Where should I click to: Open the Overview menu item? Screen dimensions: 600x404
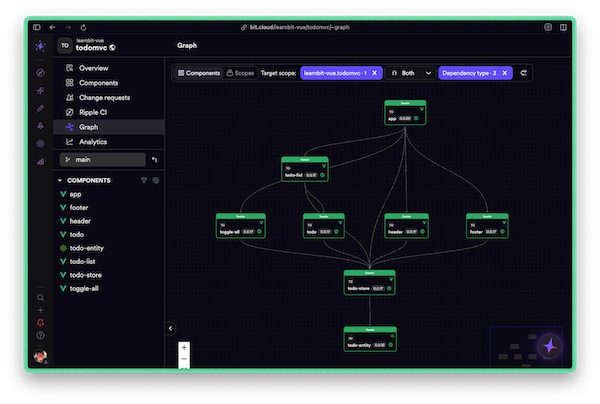109,68
